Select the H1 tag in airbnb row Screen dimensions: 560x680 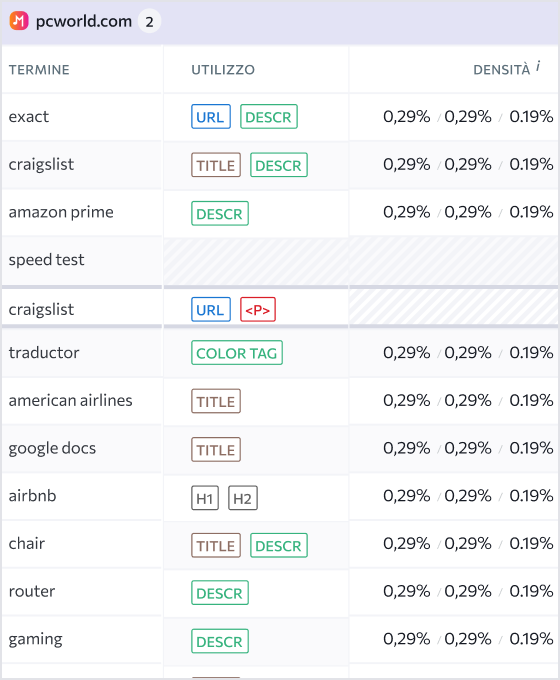(x=205, y=498)
